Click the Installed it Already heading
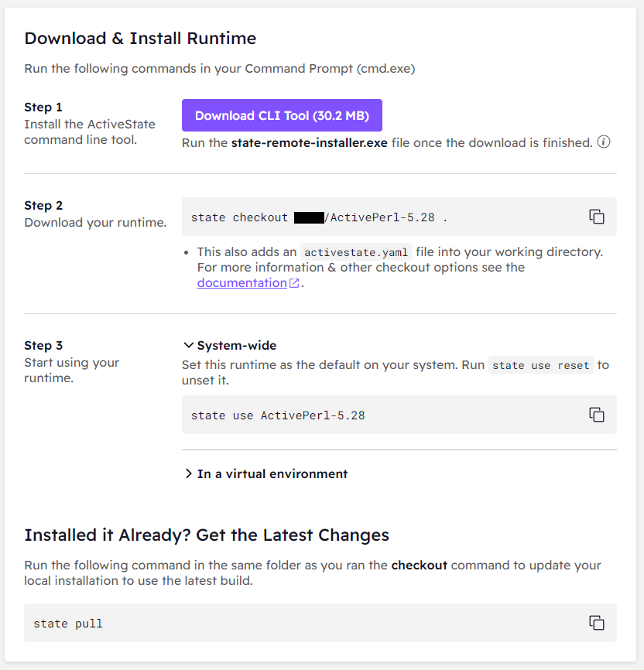Image resolution: width=644 pixels, height=670 pixels. point(207,535)
